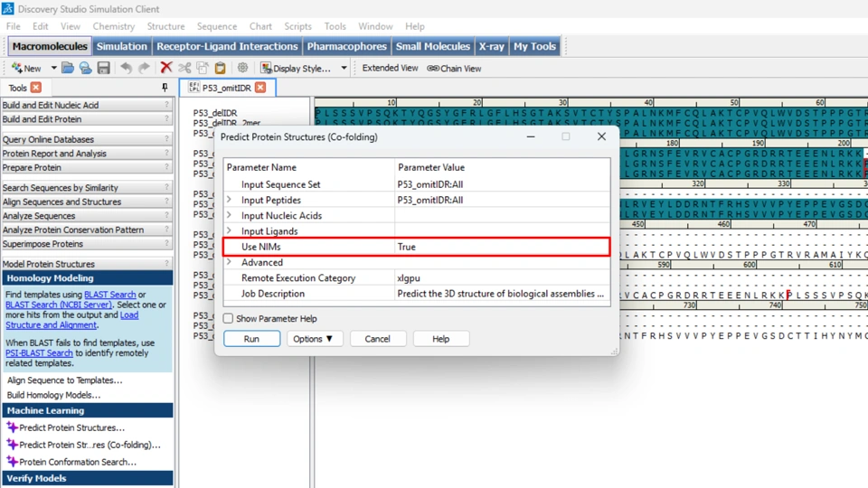Open the Window menu
Viewport: 868px width, 488px height.
tap(375, 26)
